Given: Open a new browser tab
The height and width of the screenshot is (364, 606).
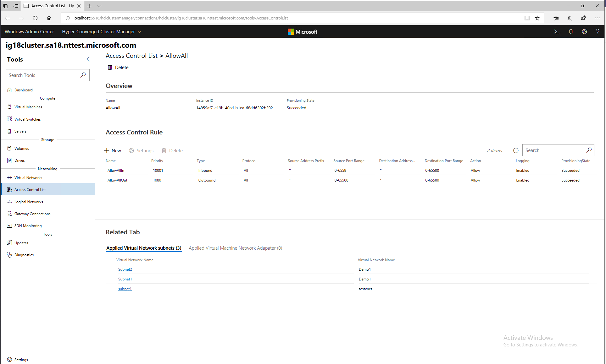Looking at the screenshot, I should pyautogui.click(x=89, y=6).
